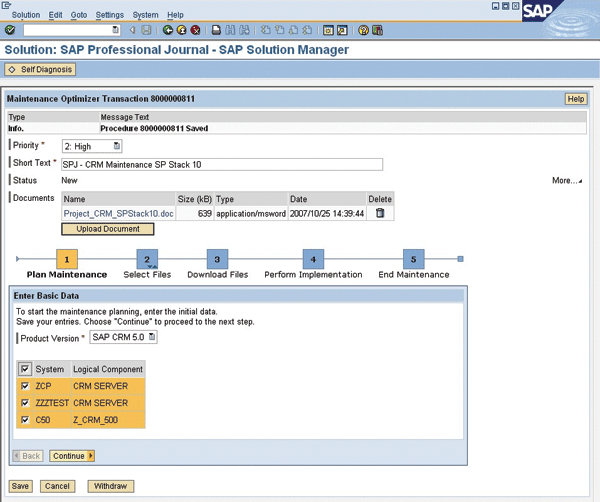Select step 1 Plan Maintenance
This screenshot has height=502, width=600.
(x=67, y=259)
